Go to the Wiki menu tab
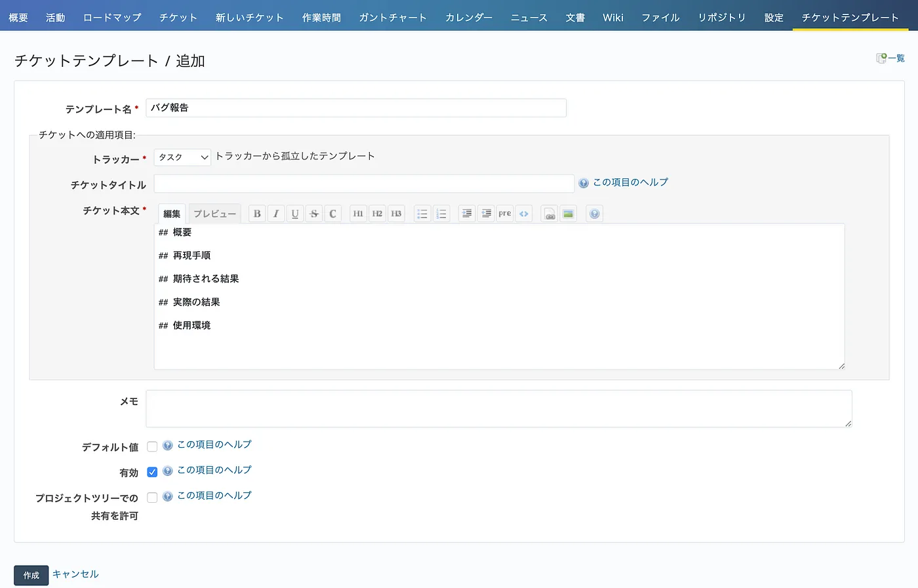The height and width of the screenshot is (588, 918). pos(612,18)
